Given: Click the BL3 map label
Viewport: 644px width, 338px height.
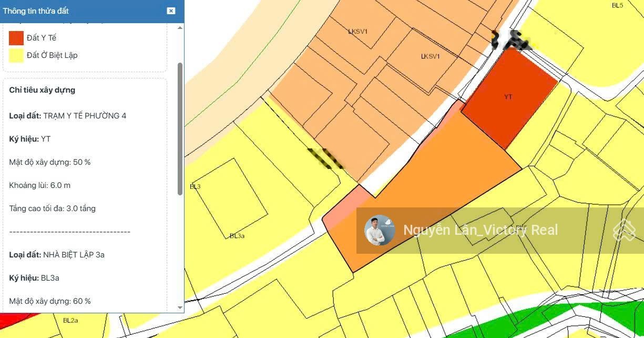Looking at the screenshot, I should [195, 187].
